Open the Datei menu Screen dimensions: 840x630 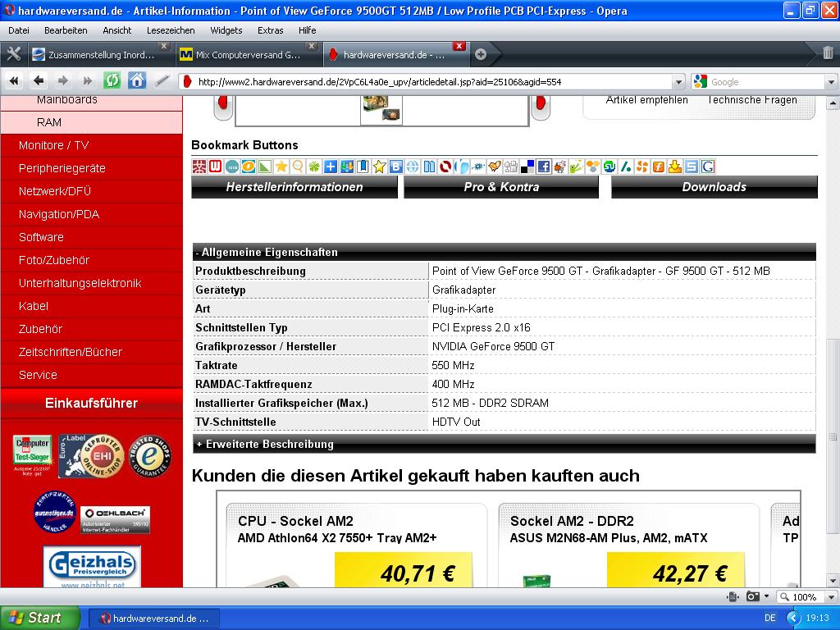coord(19,30)
